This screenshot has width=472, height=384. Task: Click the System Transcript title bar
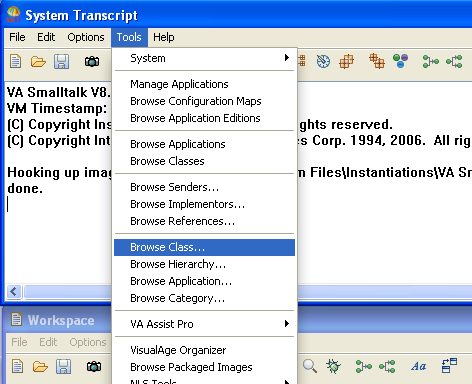pos(236,15)
